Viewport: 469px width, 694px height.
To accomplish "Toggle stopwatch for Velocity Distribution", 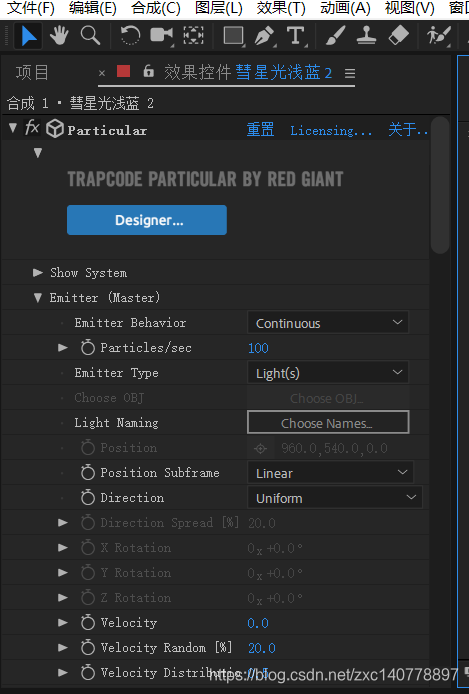I will pyautogui.click(x=88, y=672).
